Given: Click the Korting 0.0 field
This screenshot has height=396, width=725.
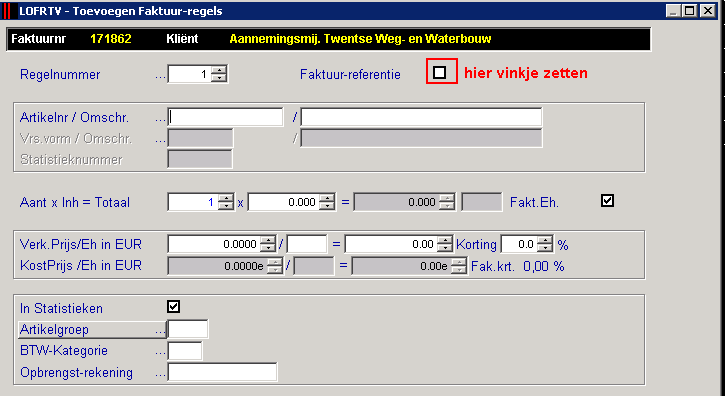Looking at the screenshot, I should pos(520,244).
